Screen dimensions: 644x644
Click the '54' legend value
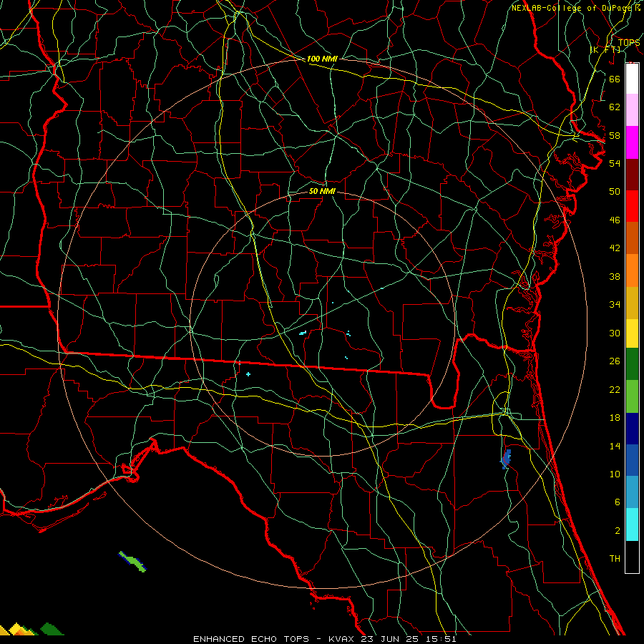[x=615, y=163]
